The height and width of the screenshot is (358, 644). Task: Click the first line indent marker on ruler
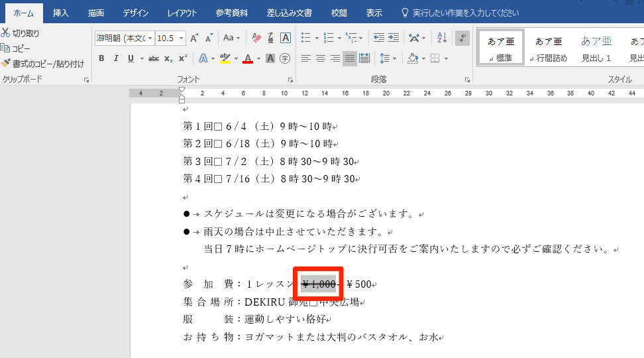pos(182,89)
